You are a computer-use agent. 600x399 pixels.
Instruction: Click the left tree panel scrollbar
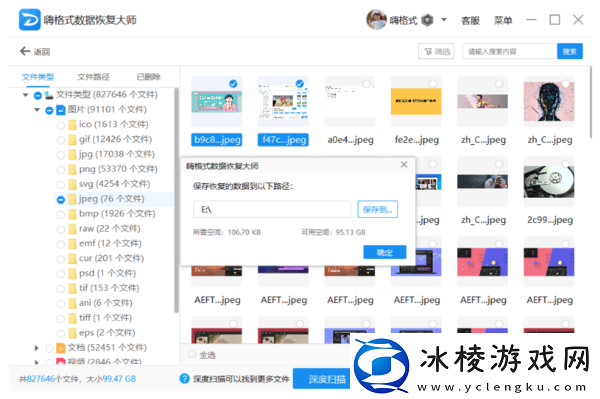click(x=176, y=200)
